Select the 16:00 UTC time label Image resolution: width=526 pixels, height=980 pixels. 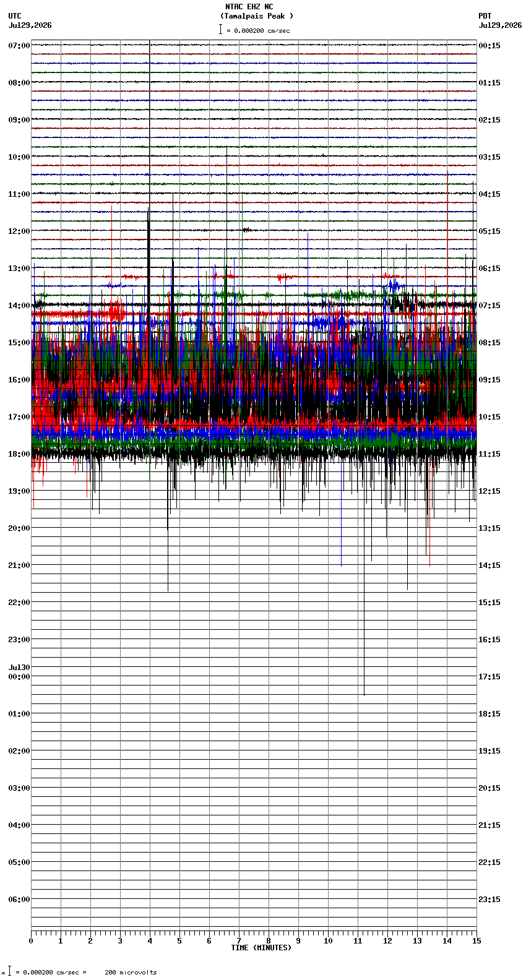(x=19, y=380)
